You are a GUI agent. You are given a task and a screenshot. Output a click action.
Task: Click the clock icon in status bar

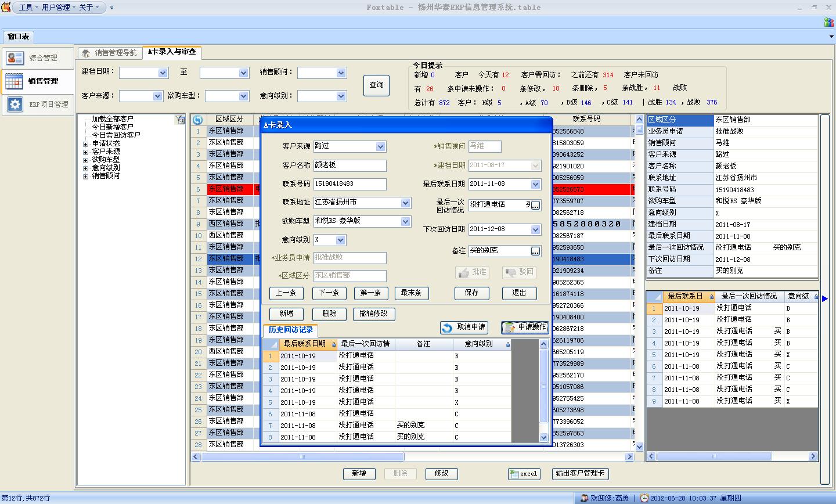[x=644, y=498]
